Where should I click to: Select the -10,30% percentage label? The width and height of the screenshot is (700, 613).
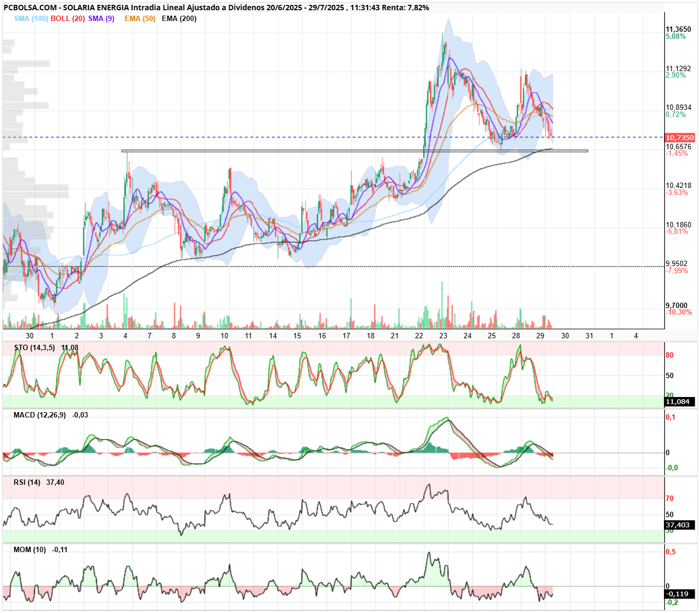[x=679, y=312]
